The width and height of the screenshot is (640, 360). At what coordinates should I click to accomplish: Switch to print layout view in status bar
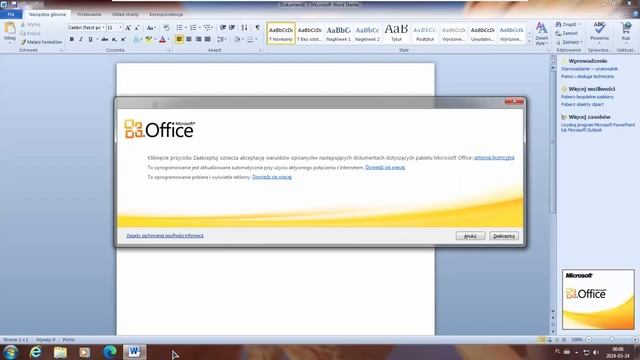tap(542, 340)
